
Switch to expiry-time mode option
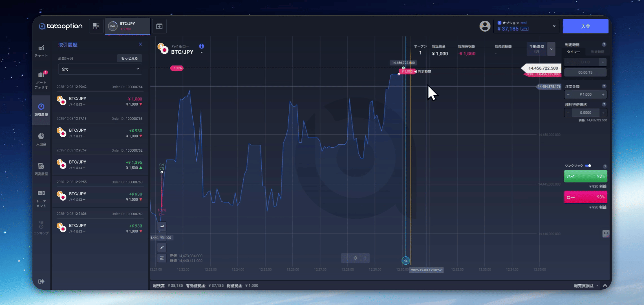[x=597, y=52]
